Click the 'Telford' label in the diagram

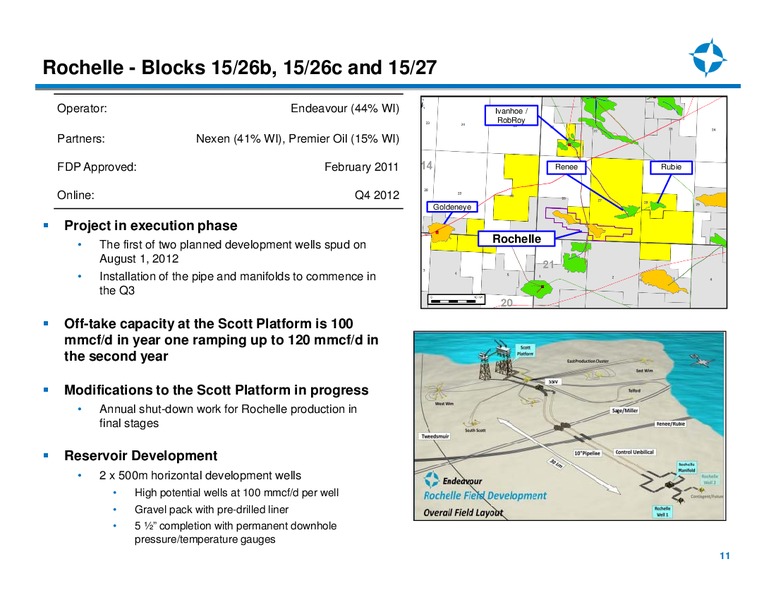coord(634,391)
